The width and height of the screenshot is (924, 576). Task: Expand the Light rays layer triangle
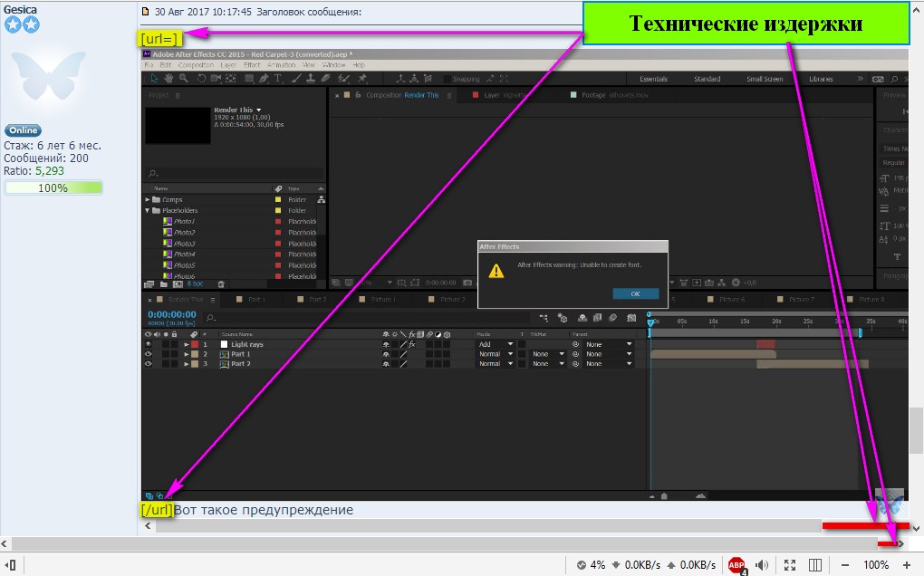[x=187, y=344]
